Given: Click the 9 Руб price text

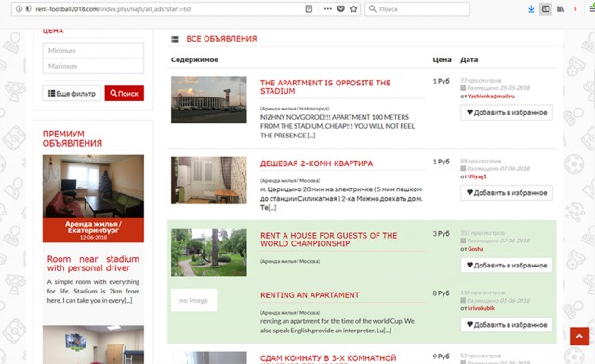Looking at the screenshot, I should coord(441,357).
